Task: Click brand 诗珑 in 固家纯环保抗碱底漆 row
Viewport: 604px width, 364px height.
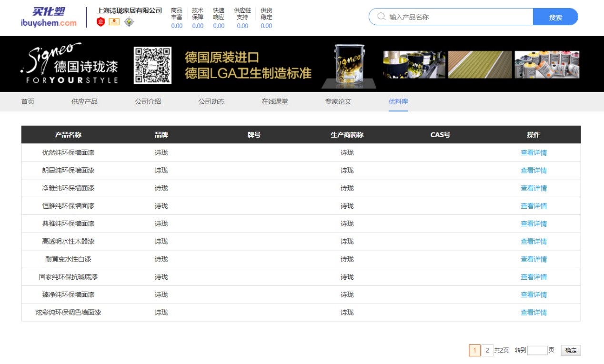Action: [x=161, y=277]
